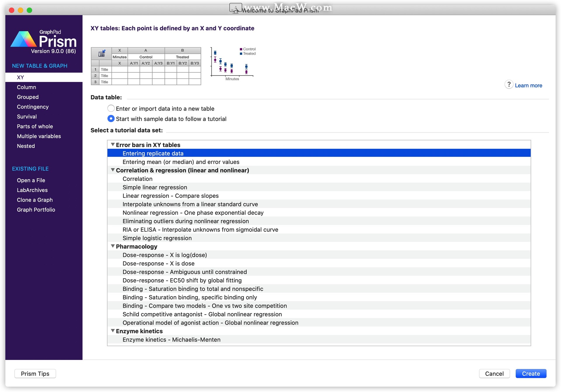561x392 pixels.
Task: Select Start with sample data radio button
Action: tap(111, 119)
